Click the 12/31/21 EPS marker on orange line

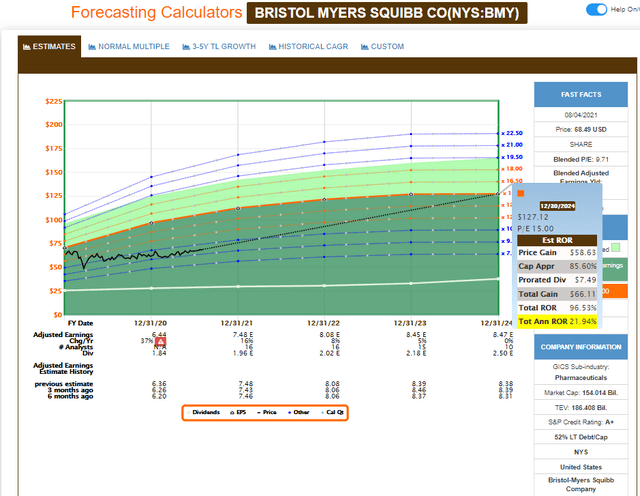click(x=238, y=209)
